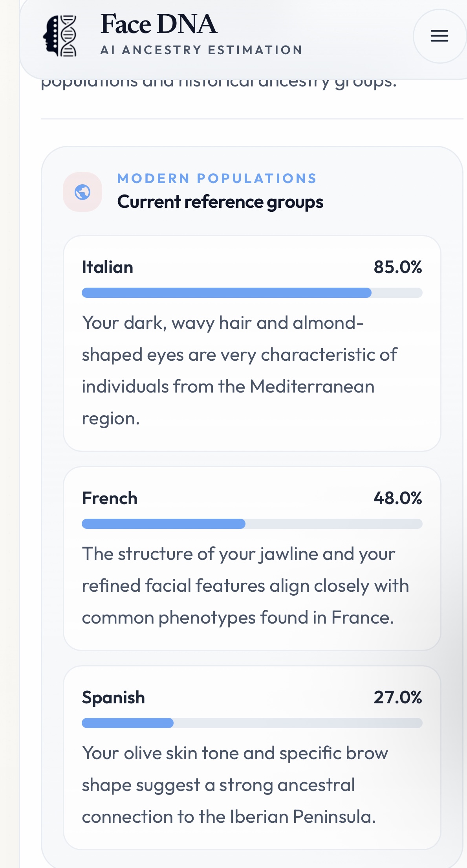Click the French jawline description text
The image size is (467, 868).
pos(245,586)
